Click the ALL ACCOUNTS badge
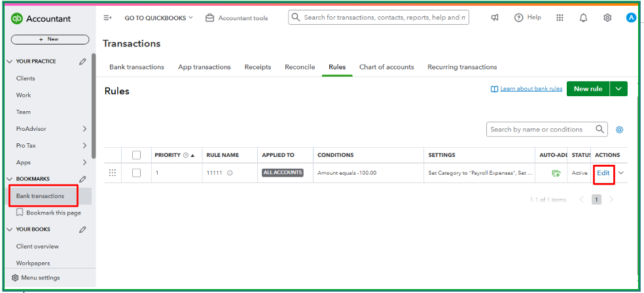 (x=283, y=173)
